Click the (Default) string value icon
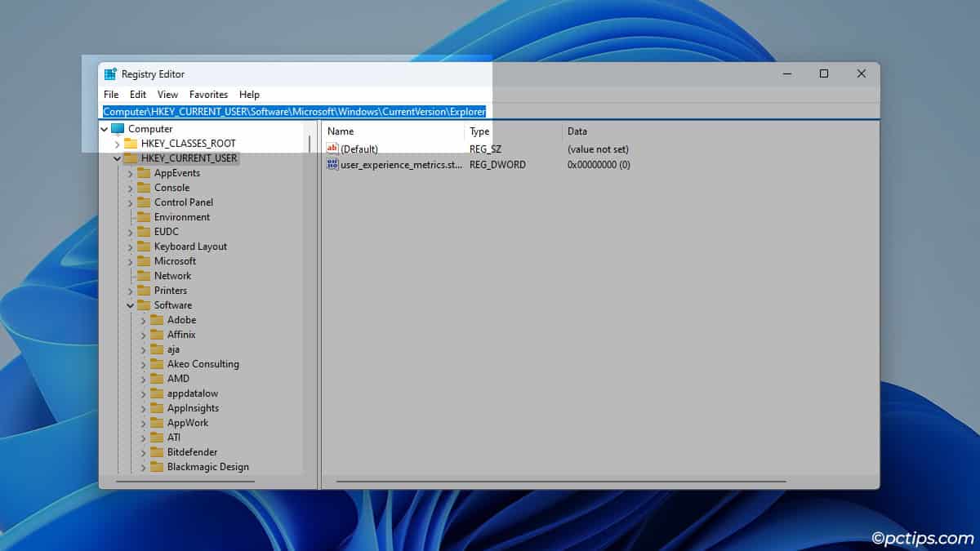980x551 pixels. [332, 149]
